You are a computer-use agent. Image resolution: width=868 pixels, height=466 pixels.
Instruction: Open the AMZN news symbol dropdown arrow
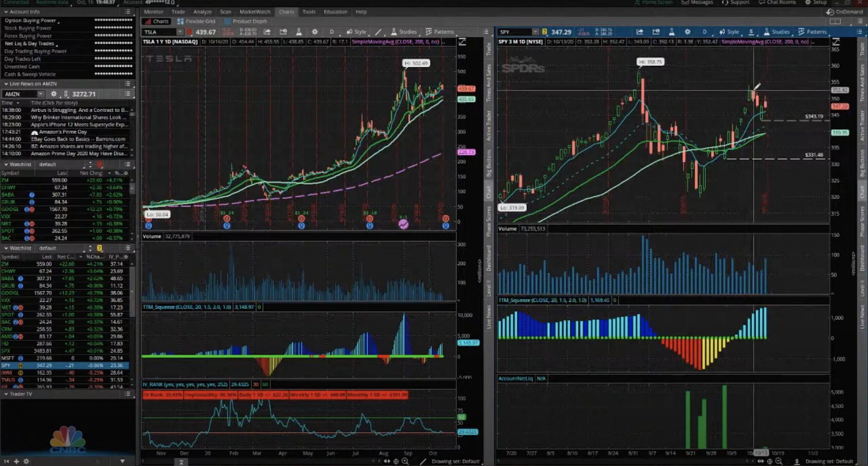pos(40,94)
